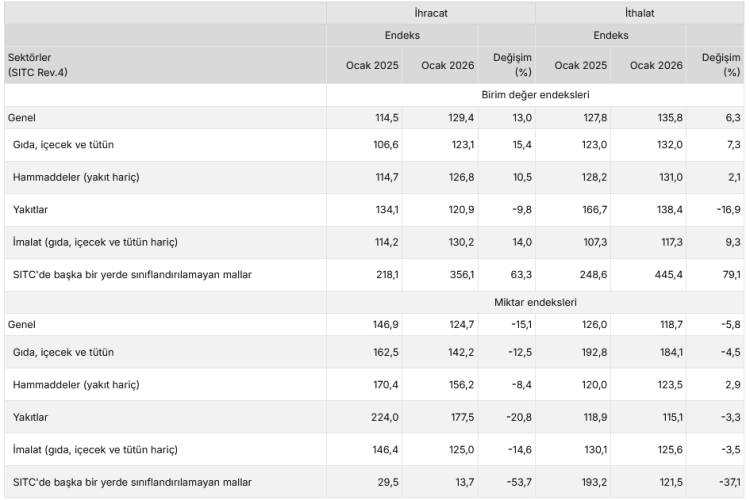750x500 pixels.
Task: Click the İhracat column group header
Action: coord(430,13)
